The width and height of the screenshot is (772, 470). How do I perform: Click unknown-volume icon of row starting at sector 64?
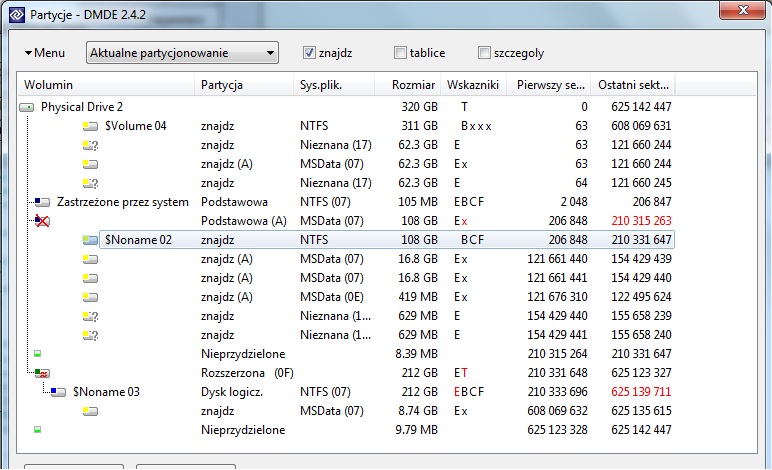coord(91,183)
